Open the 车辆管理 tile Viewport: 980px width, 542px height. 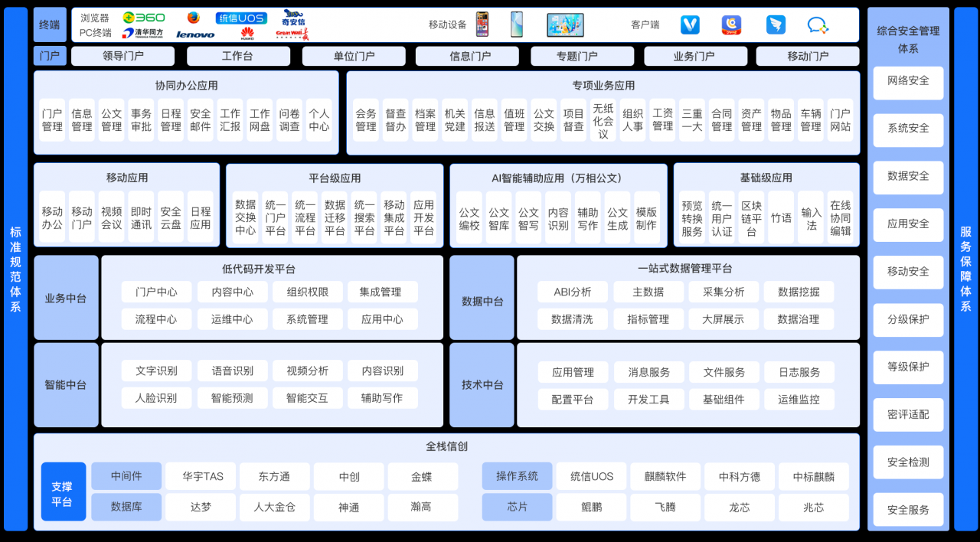[x=811, y=119]
